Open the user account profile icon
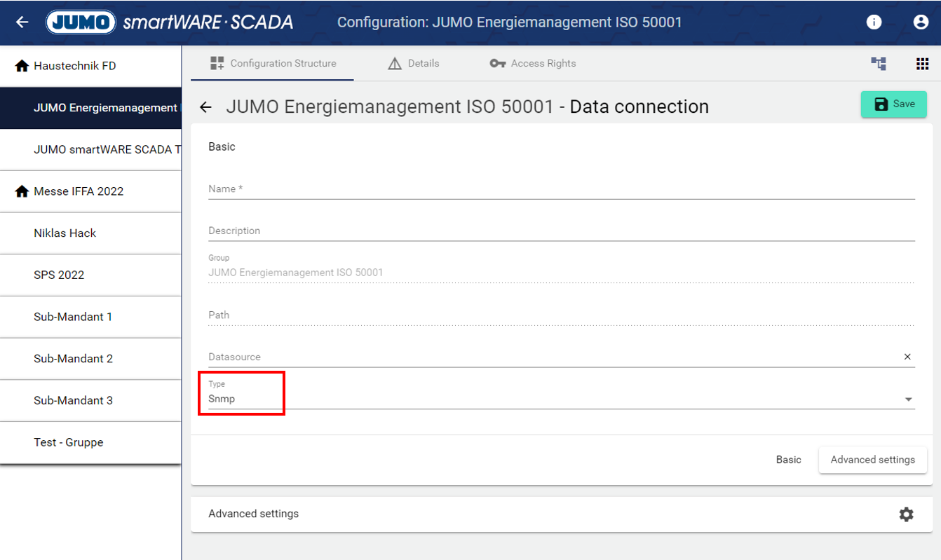The image size is (941, 560). click(x=921, y=22)
